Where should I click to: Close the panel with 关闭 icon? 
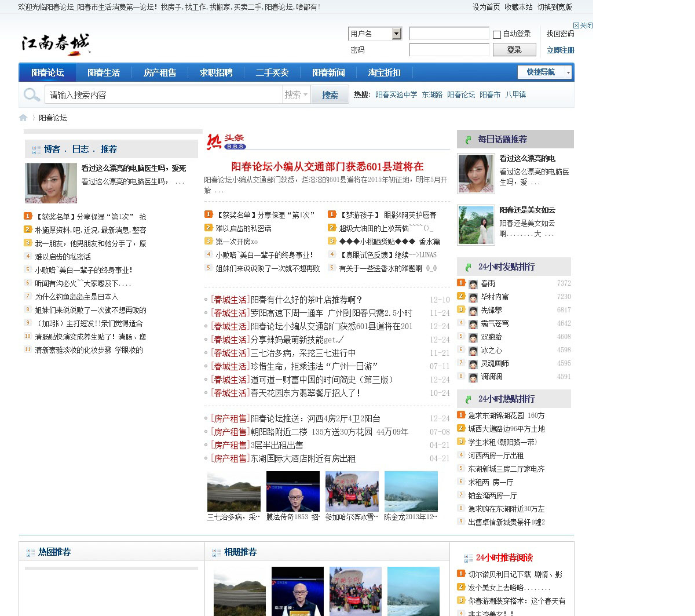[x=583, y=25]
